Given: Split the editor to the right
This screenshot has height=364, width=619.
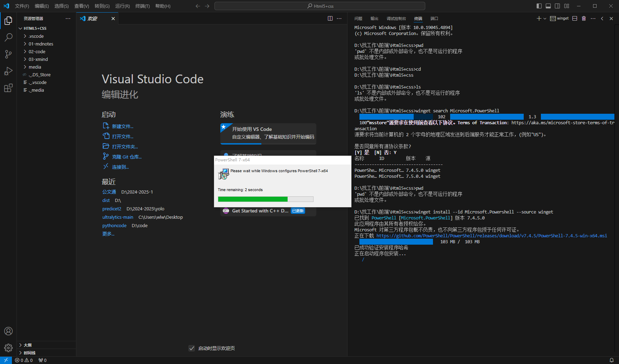Looking at the screenshot, I should [x=330, y=19].
